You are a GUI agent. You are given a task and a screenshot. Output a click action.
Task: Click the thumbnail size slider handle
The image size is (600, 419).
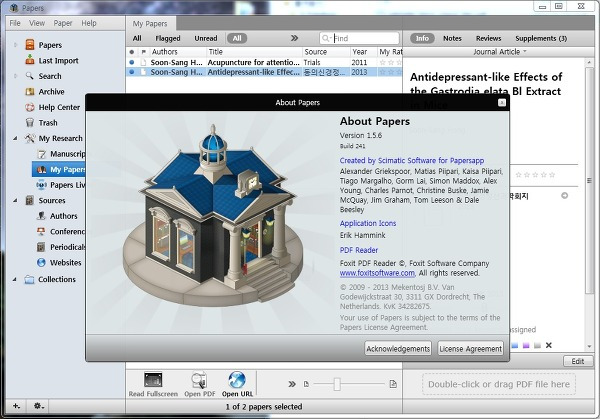[x=337, y=384]
